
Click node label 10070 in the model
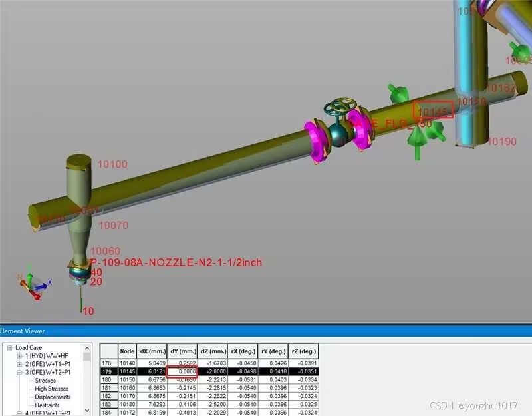click(x=113, y=225)
